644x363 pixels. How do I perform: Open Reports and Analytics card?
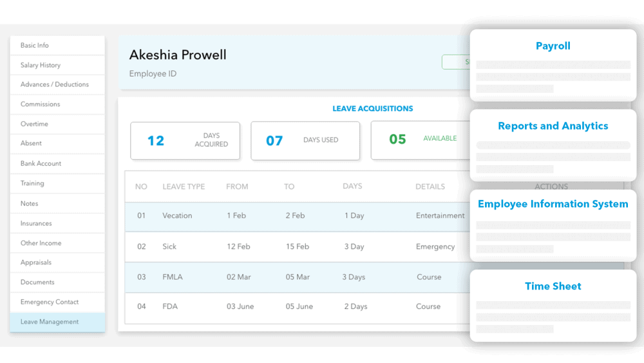pos(553,144)
